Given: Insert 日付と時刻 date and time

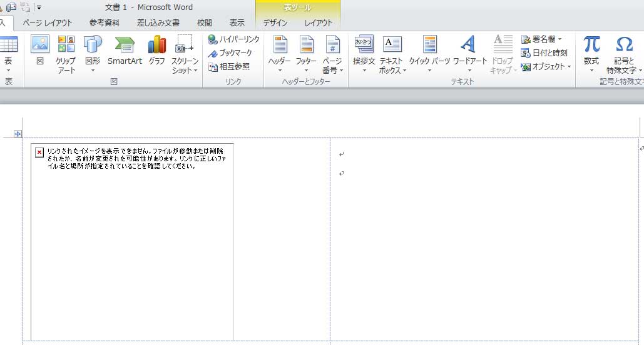Looking at the screenshot, I should coord(544,53).
